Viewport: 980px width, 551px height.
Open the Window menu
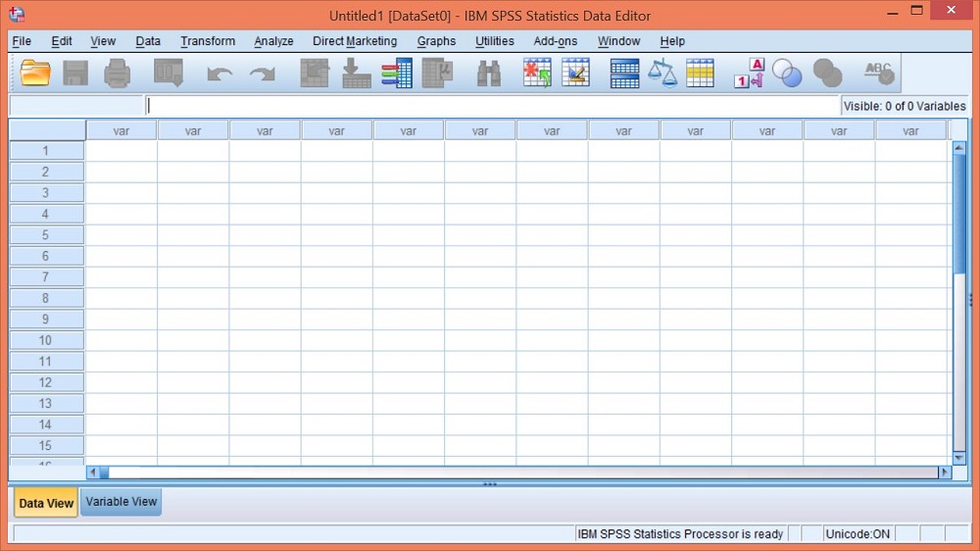pos(618,41)
